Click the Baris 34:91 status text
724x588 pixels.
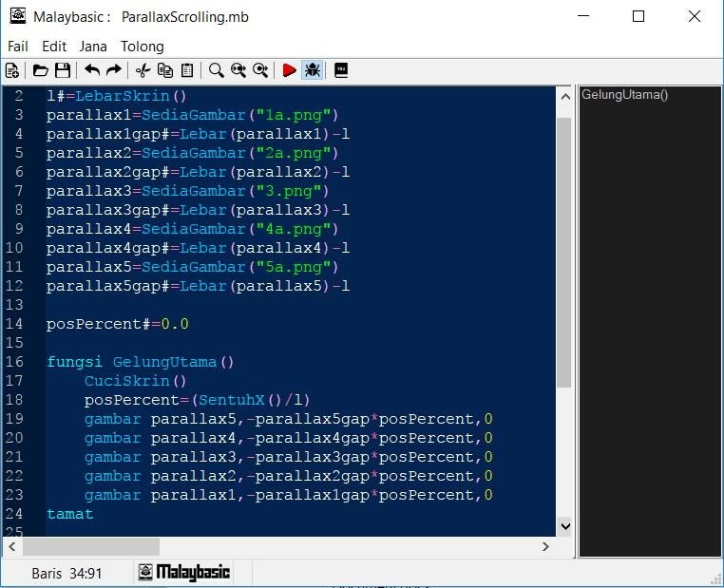pyautogui.click(x=67, y=573)
